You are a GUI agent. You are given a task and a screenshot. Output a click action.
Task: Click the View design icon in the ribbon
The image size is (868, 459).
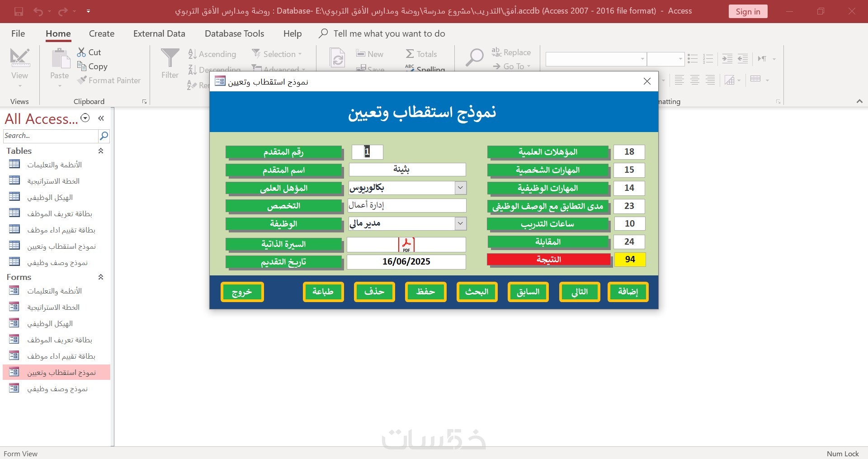(20, 58)
